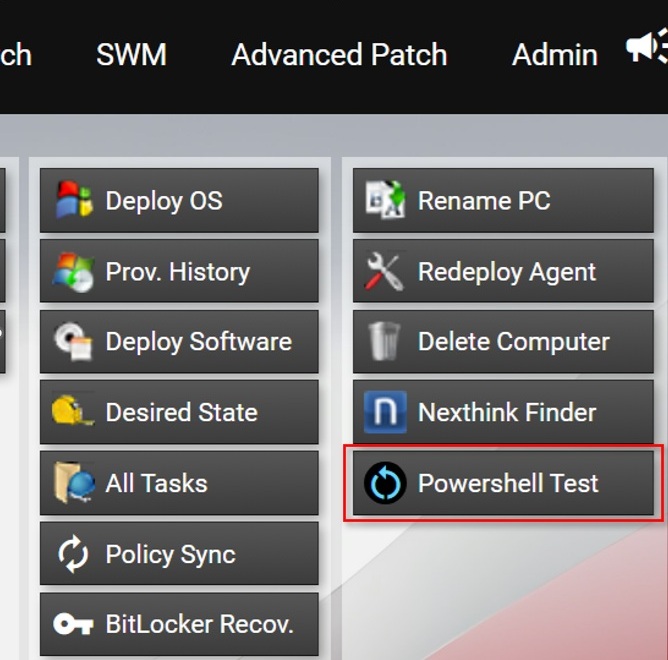Click the BitLocker Recov. key icon
The image size is (668, 660).
[x=73, y=625]
